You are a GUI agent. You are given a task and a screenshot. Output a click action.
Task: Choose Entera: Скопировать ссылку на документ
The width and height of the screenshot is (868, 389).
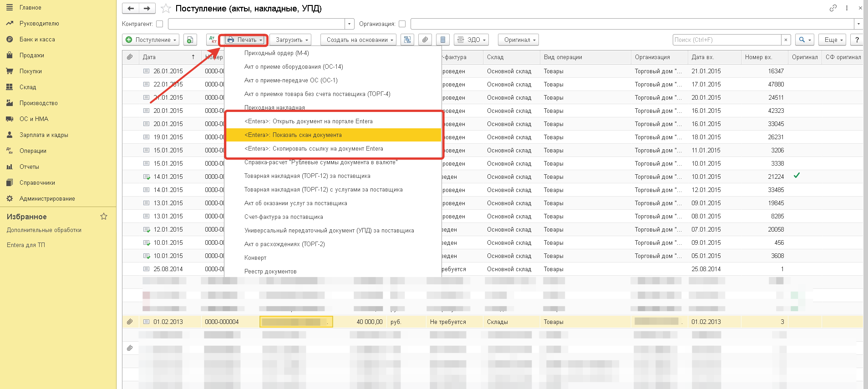[333, 149]
